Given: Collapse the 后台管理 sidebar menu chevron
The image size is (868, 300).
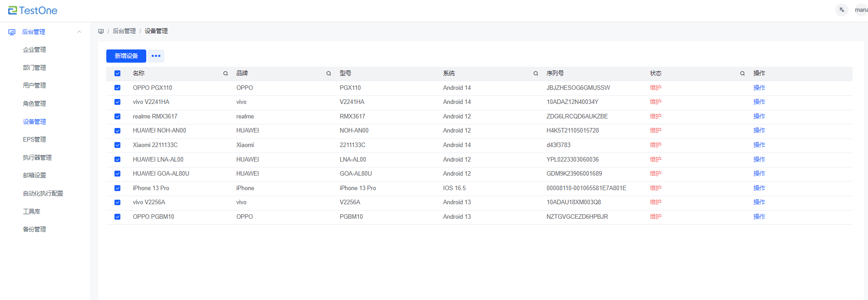Looking at the screenshot, I should [x=79, y=32].
